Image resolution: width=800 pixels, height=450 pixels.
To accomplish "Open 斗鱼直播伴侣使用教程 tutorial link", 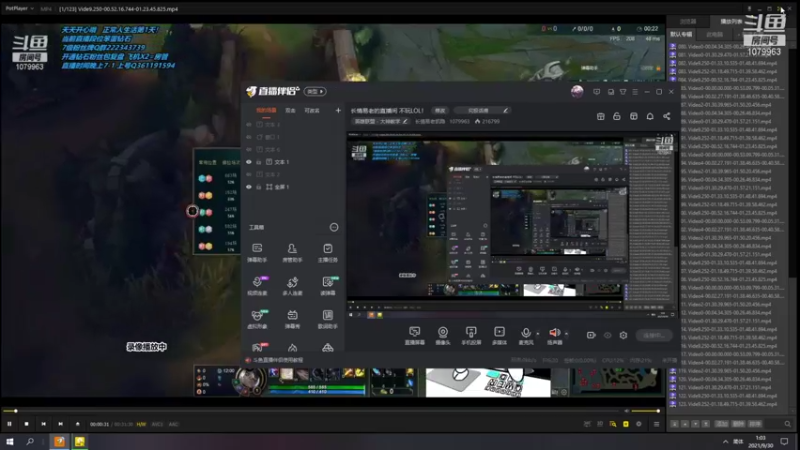I will pos(279,360).
